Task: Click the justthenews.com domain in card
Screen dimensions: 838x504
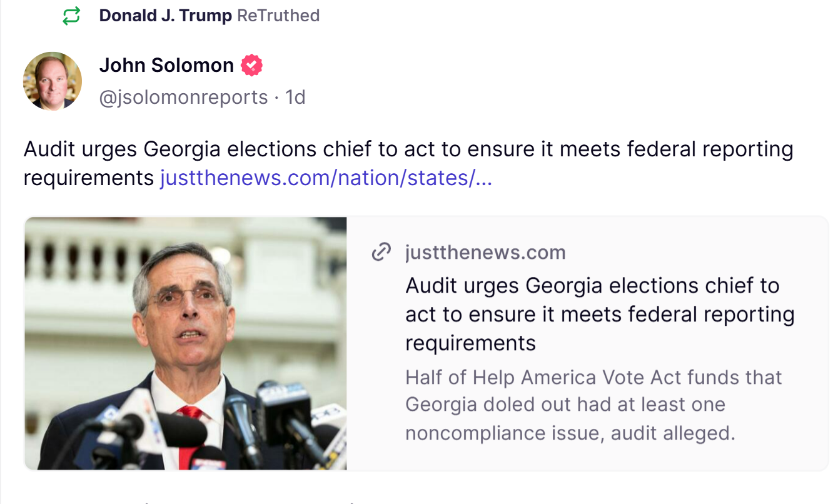Action: (x=485, y=252)
